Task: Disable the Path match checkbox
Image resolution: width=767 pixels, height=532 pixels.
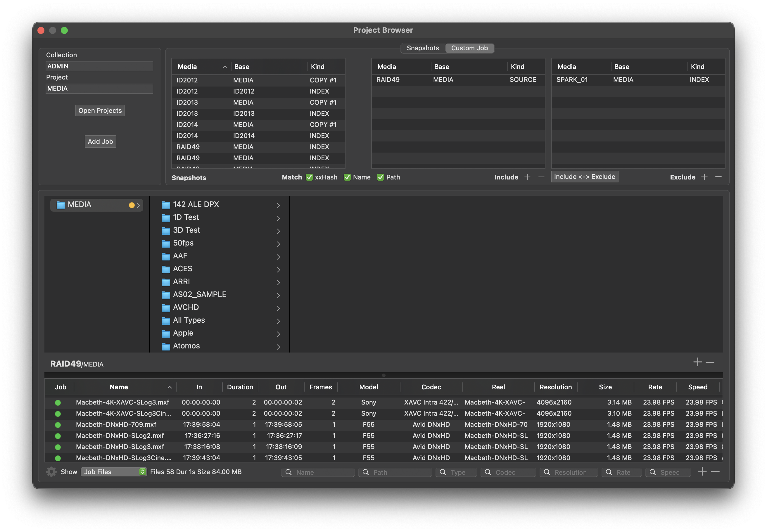Action: point(380,177)
